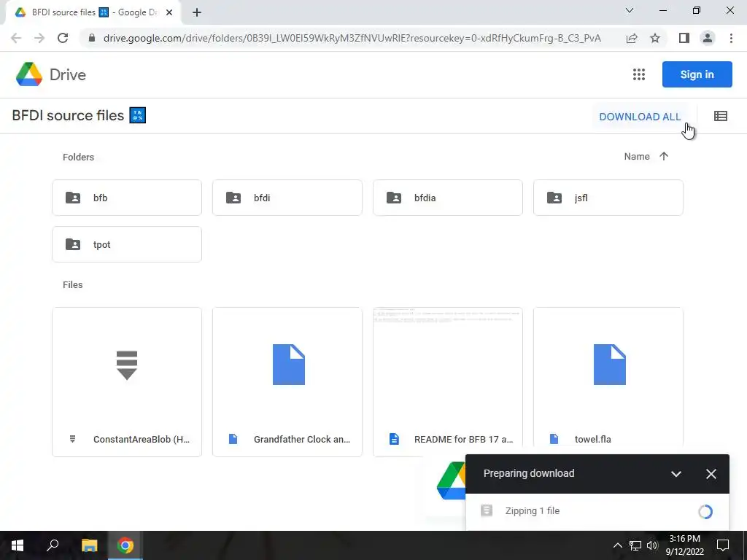The width and height of the screenshot is (747, 560).
Task: Open the tab search dropdown
Action: tap(630, 10)
